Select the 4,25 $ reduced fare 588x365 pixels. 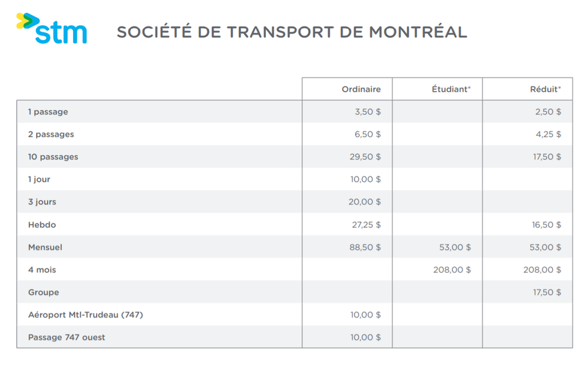click(x=548, y=134)
